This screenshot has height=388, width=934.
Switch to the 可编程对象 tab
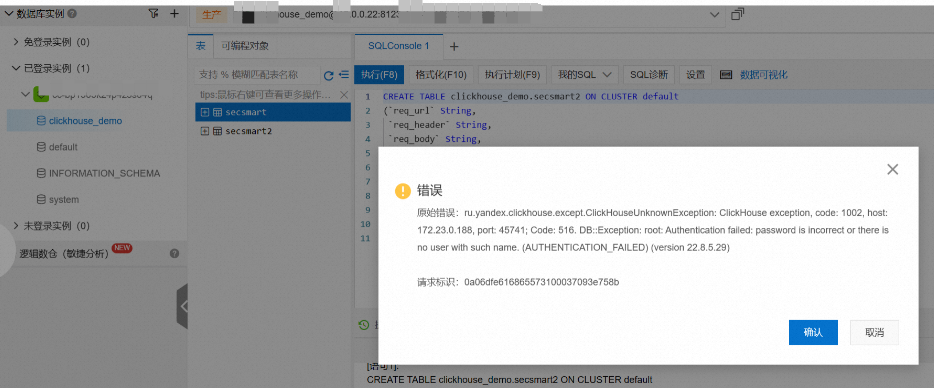245,46
